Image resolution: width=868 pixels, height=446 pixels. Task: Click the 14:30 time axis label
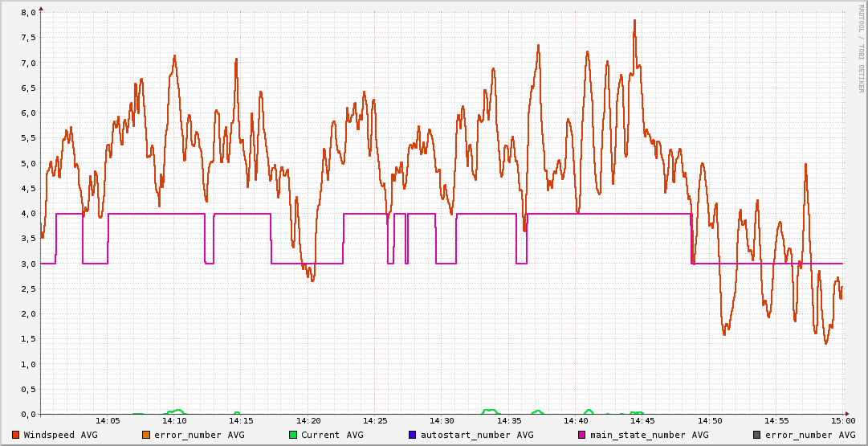tap(442, 420)
